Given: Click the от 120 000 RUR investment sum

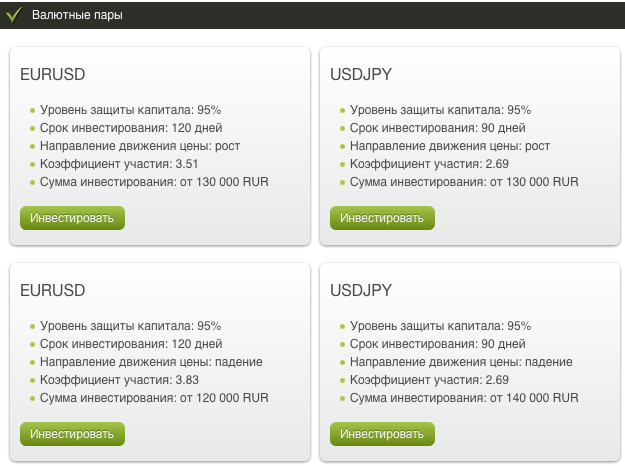Looking at the screenshot, I should coord(224,398).
